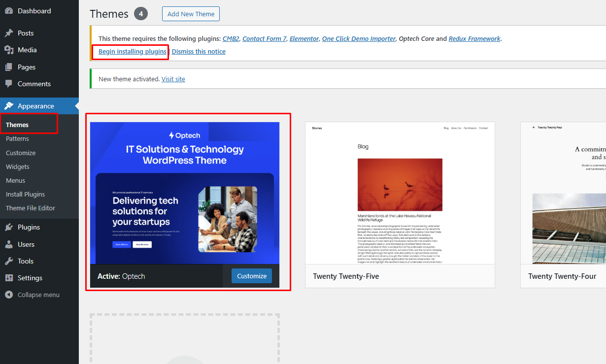Click the Dashboard gauge icon
Image resolution: width=606 pixels, height=364 pixels.
tap(9, 11)
